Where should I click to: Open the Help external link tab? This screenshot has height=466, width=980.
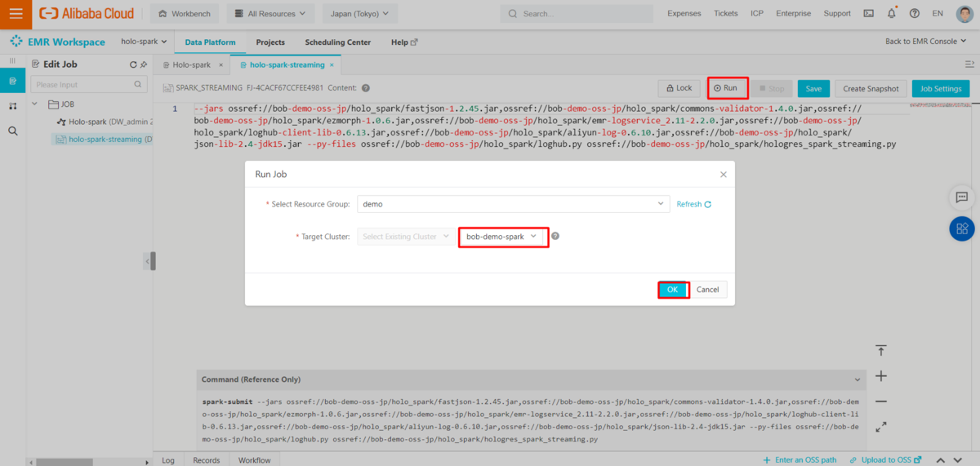pyautogui.click(x=404, y=42)
